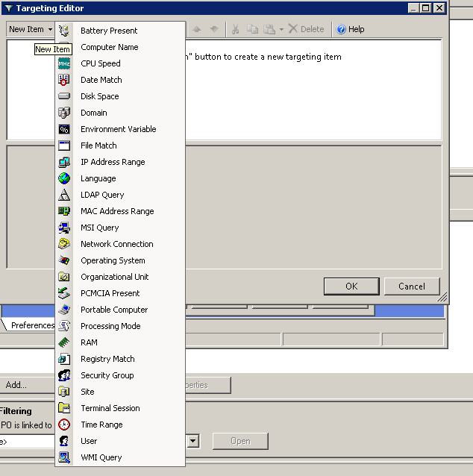Click the WMI Query magnifier icon
This screenshot has height=476, width=473.
(x=64, y=457)
